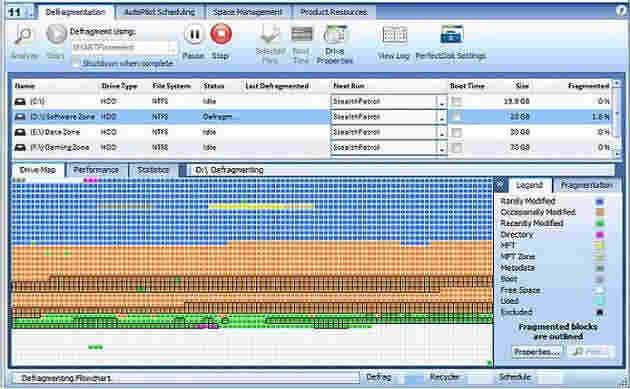Select the Statistics tab
Image resolution: width=630 pixels, height=389 pixels.
(x=153, y=170)
